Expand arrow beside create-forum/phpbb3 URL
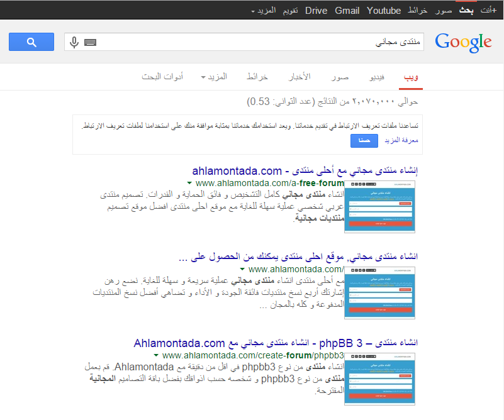 156,355
